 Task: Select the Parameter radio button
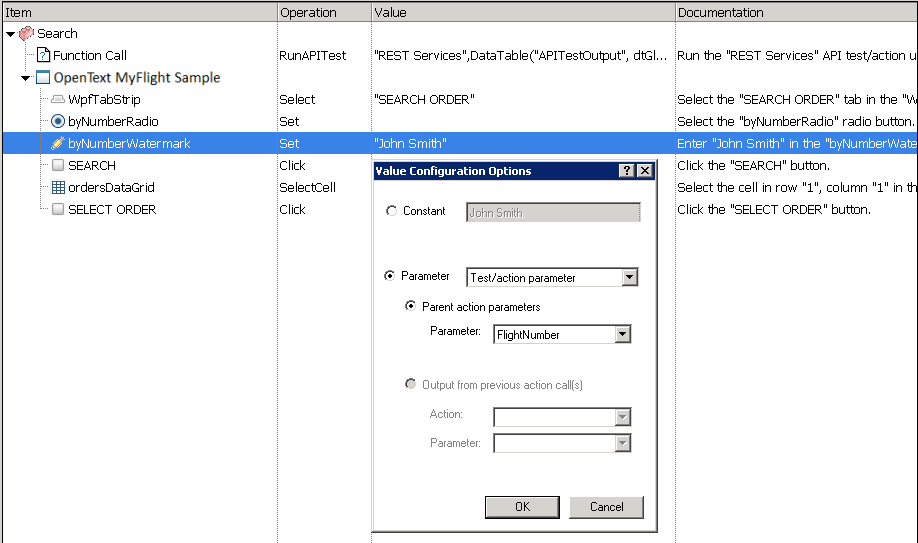point(391,276)
